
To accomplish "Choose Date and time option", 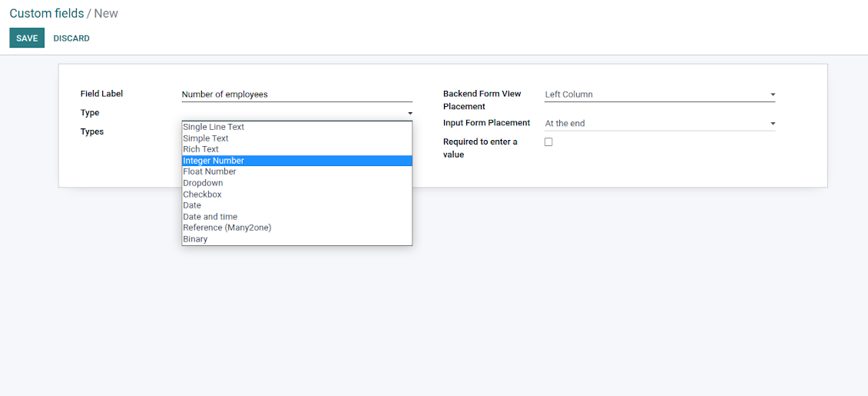I will click(x=210, y=217).
